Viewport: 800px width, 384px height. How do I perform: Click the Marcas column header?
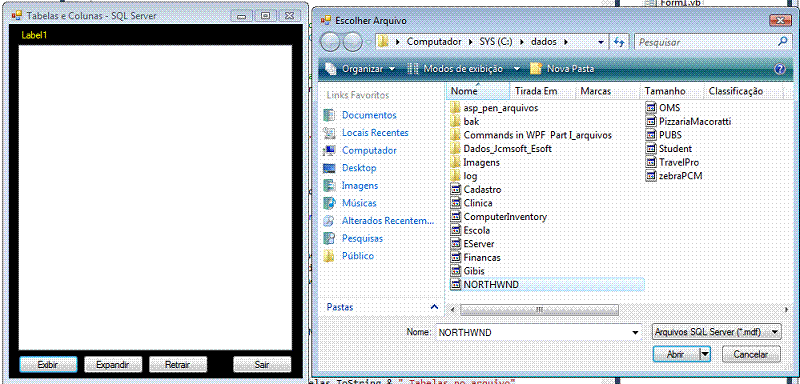tap(607, 91)
